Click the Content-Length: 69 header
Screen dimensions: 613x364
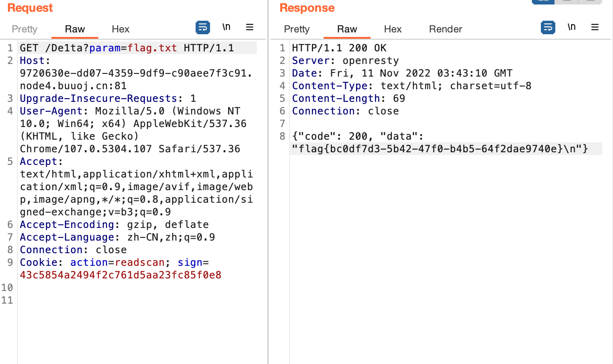coord(348,98)
